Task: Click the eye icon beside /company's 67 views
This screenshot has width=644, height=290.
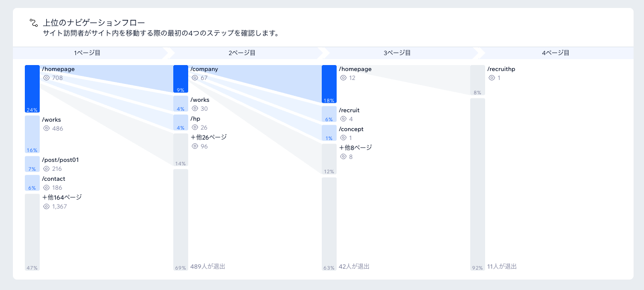Action: (x=195, y=78)
